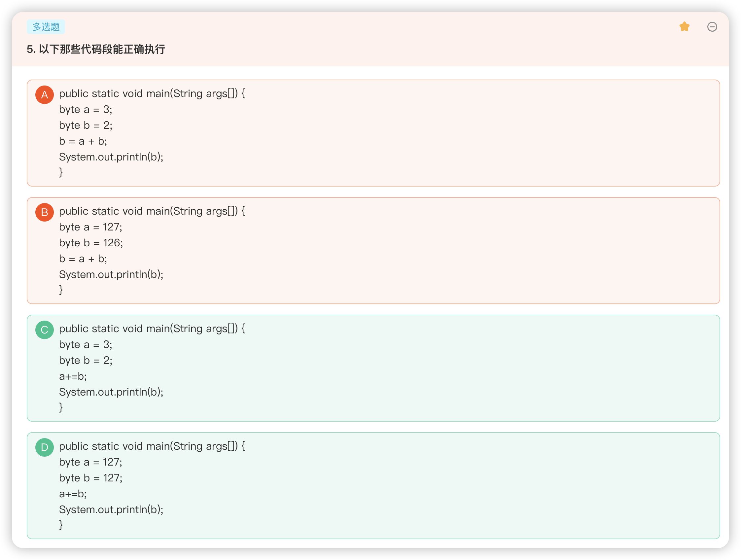Click 'byte b = 2;' in option C
Image resolution: width=741 pixels, height=560 pixels.
pyautogui.click(x=86, y=360)
